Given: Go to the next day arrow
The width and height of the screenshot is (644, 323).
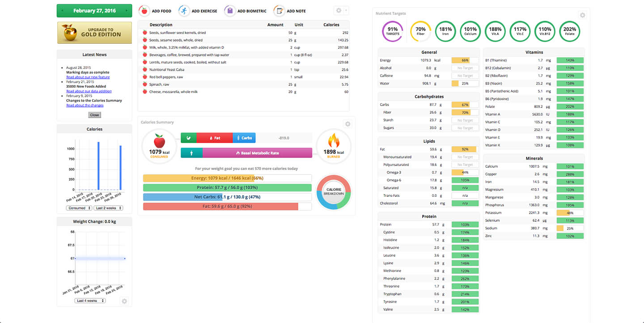Looking at the screenshot, I should 127,11.
